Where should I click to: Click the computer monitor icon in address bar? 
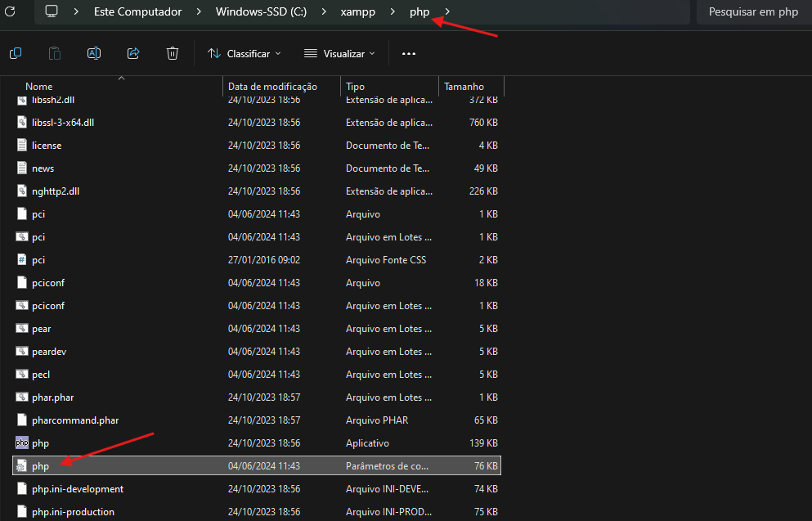pos(52,11)
